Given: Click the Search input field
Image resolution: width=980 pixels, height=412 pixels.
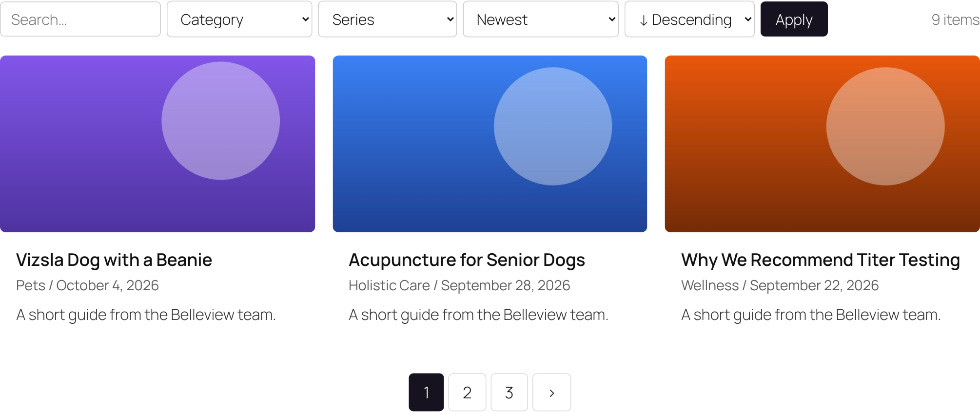Looking at the screenshot, I should 80,19.
